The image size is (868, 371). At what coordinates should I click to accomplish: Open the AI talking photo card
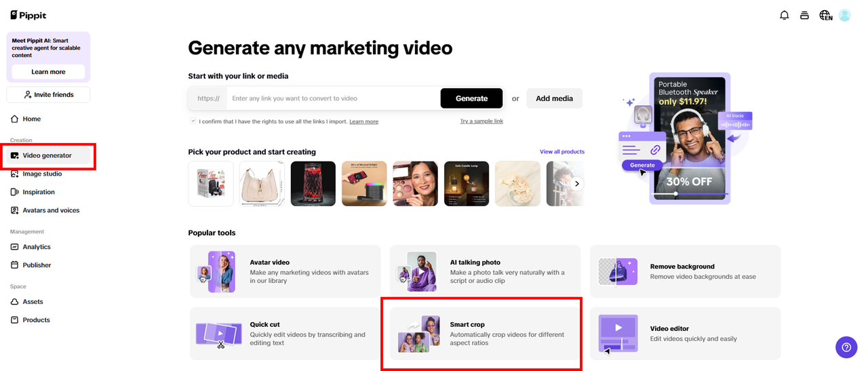coord(485,271)
